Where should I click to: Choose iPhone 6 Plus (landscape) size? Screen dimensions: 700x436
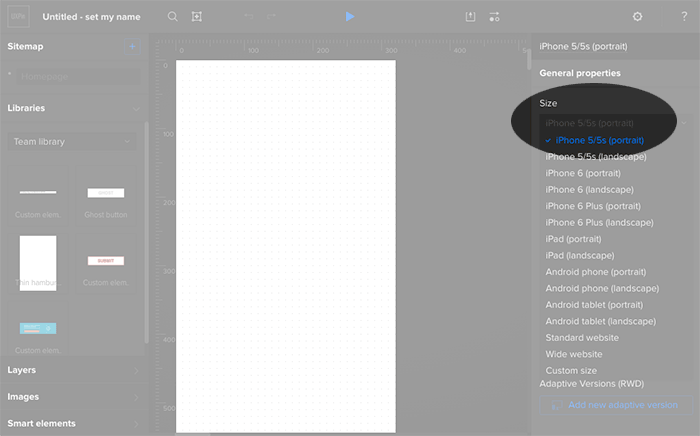pos(599,223)
